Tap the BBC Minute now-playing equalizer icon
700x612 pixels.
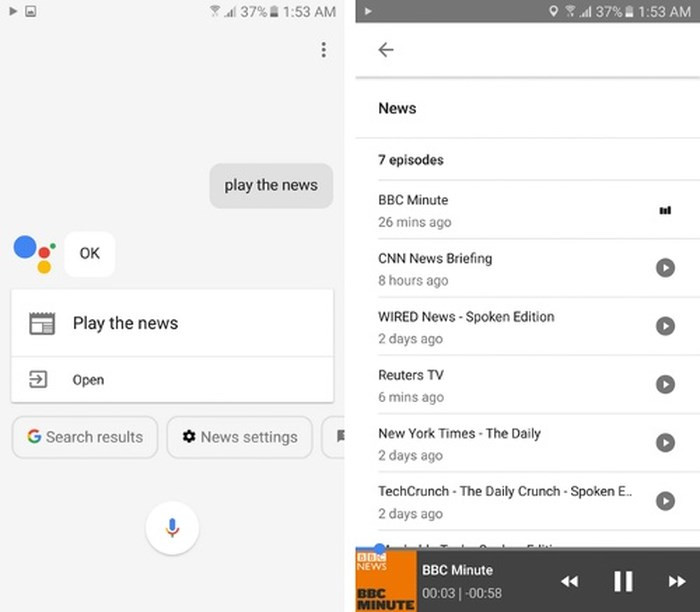point(665,211)
